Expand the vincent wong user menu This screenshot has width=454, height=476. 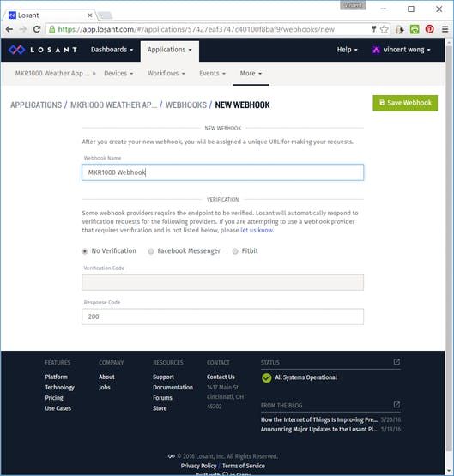401,50
